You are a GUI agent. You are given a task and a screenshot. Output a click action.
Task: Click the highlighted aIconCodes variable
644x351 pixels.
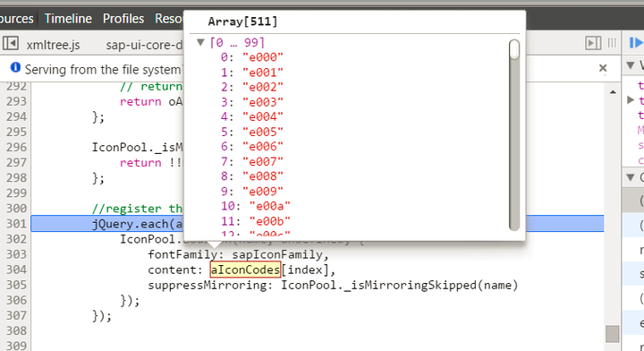[245, 270]
